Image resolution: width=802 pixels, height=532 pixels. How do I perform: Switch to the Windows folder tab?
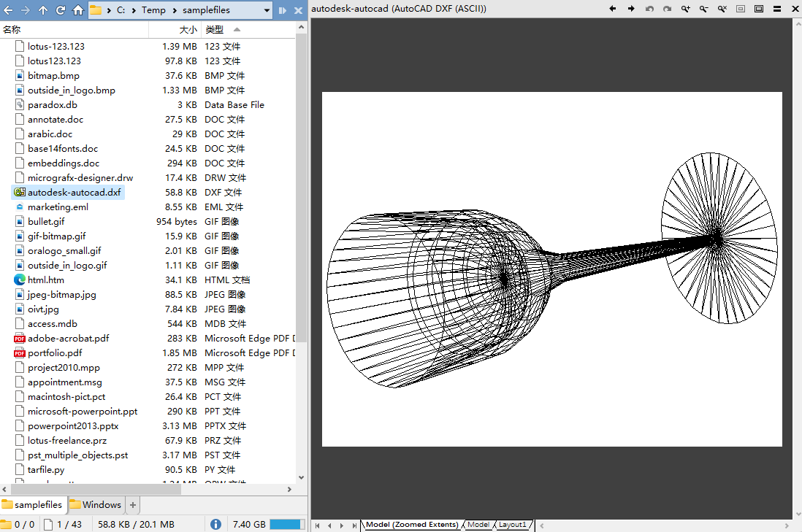click(96, 504)
